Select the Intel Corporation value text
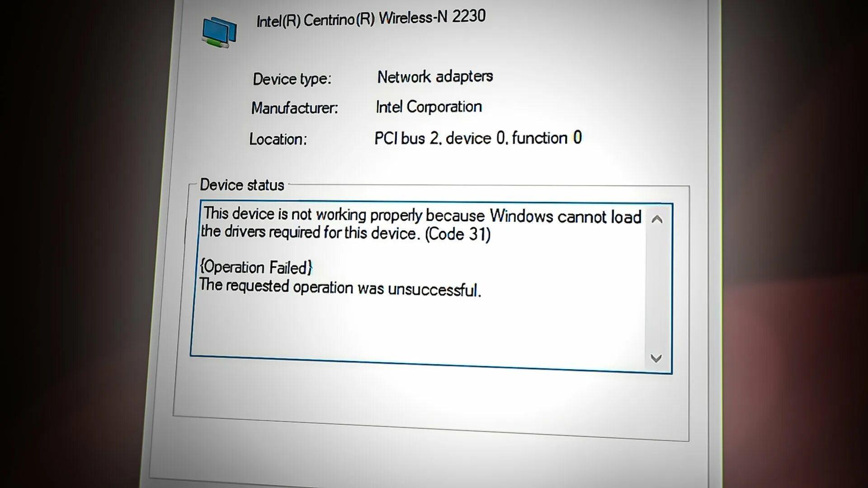 coord(429,107)
